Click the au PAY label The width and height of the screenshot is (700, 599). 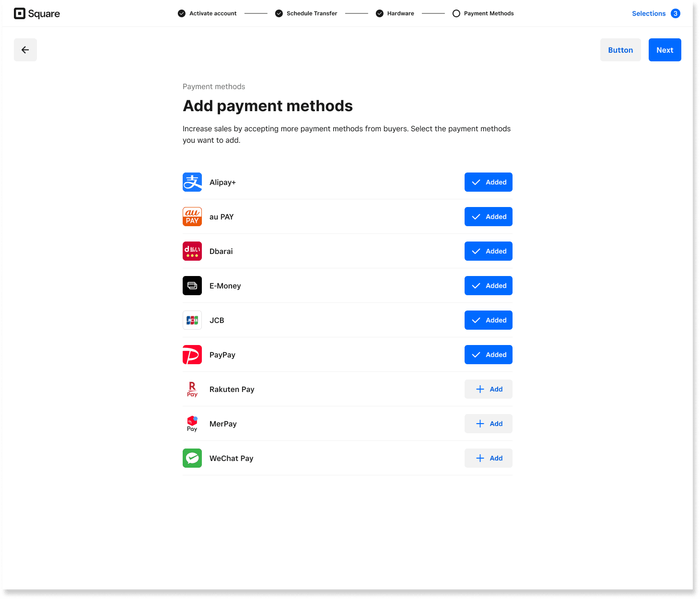222,217
